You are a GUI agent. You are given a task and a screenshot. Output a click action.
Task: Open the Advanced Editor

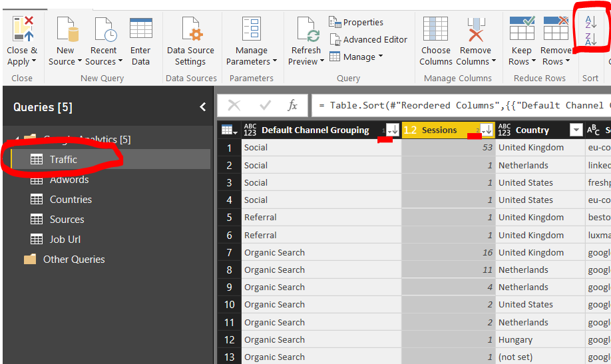pyautogui.click(x=369, y=39)
